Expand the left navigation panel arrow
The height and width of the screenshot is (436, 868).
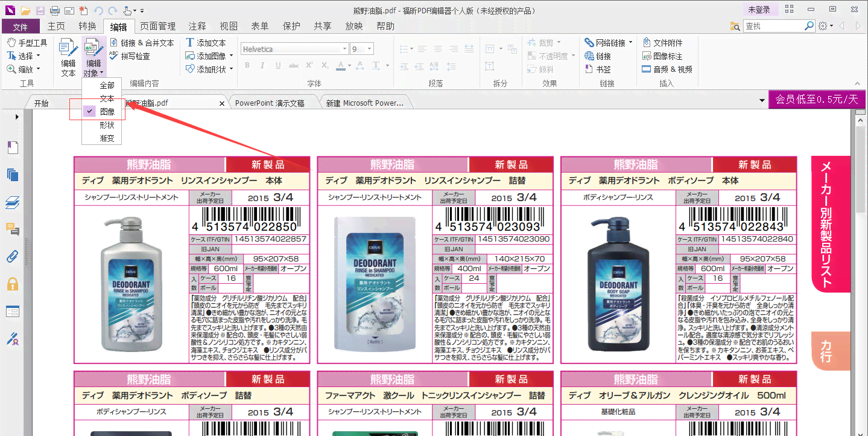point(17,116)
